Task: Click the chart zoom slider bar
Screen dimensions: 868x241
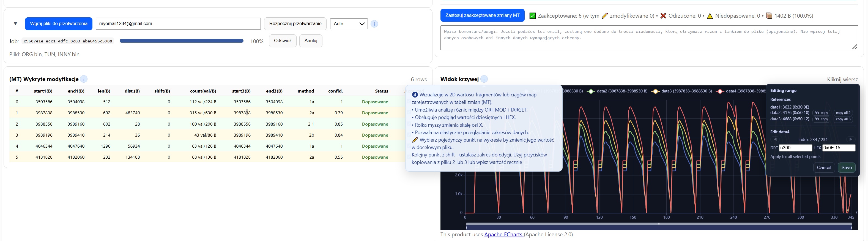Action: (658, 224)
